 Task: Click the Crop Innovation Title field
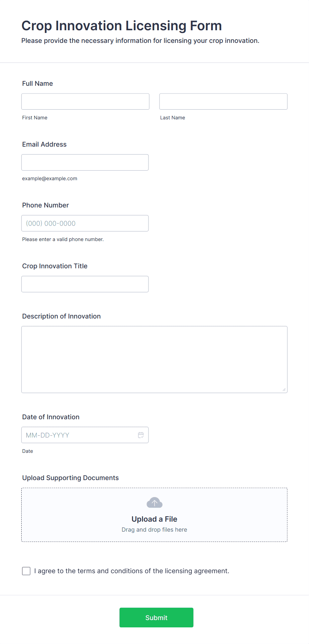tap(85, 284)
